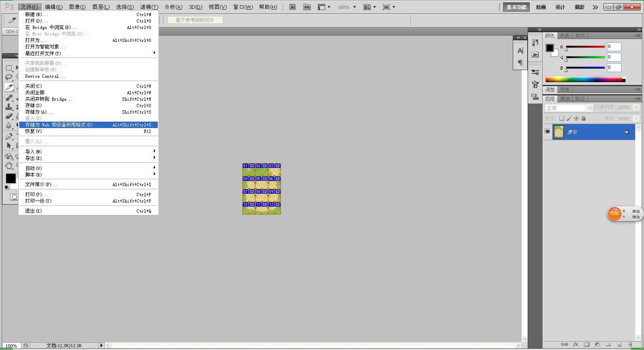Add a layer style with fx icon
The image size is (644, 350).
coord(576,344)
